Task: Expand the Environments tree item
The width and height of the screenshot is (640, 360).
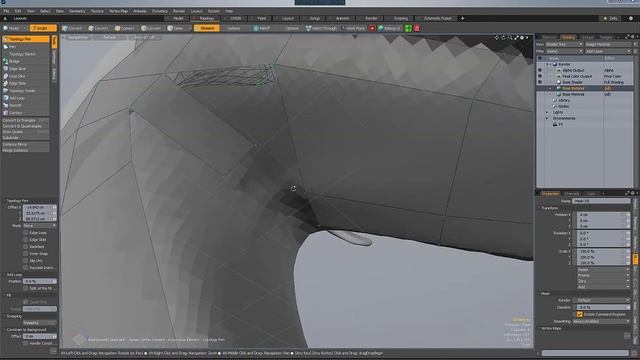Action: [x=547, y=118]
